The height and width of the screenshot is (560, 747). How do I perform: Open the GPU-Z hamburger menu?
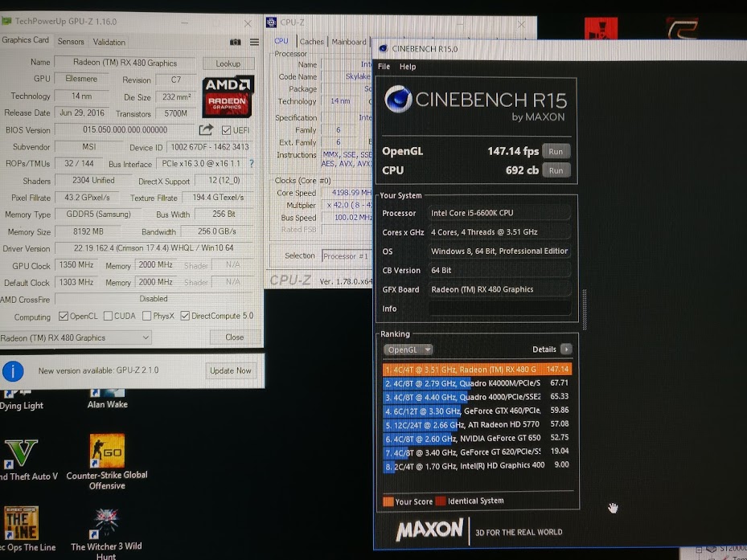pos(254,42)
